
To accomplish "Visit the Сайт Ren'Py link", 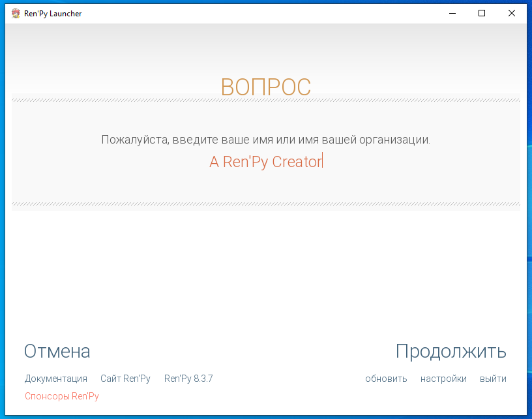I will click(125, 379).
